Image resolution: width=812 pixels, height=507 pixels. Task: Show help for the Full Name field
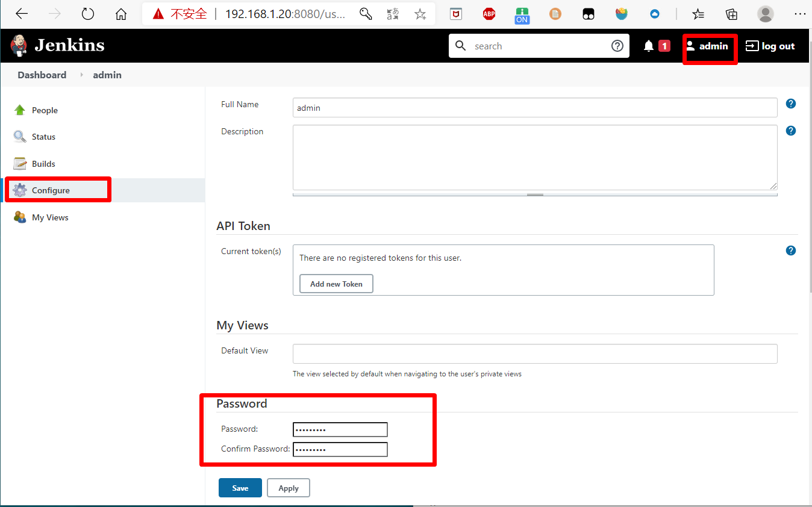tap(791, 104)
